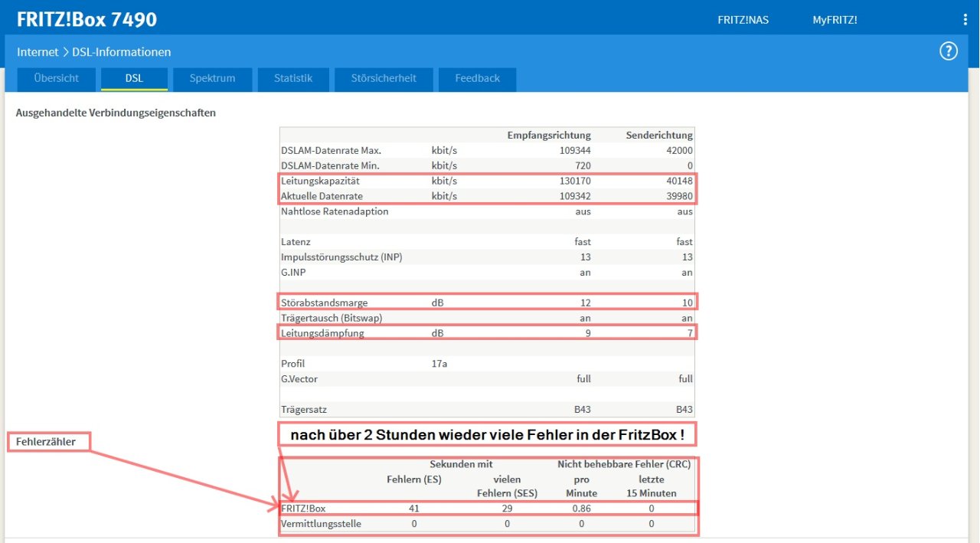Click the Latenz row label
980x543 pixels.
tap(296, 241)
